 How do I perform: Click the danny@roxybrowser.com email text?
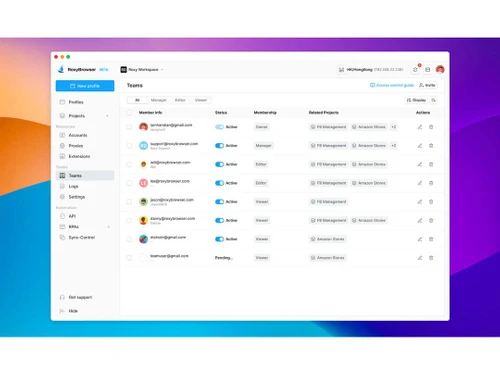(x=173, y=218)
